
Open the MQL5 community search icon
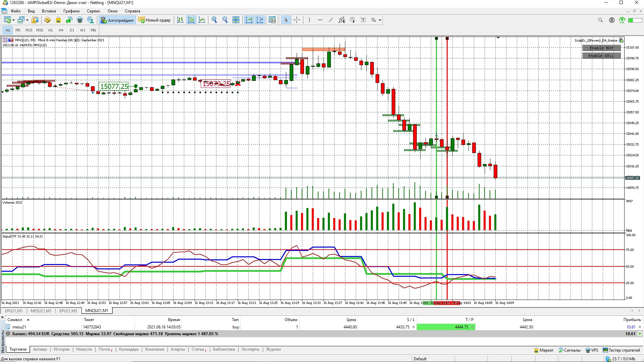pyautogui.click(x=90, y=20)
